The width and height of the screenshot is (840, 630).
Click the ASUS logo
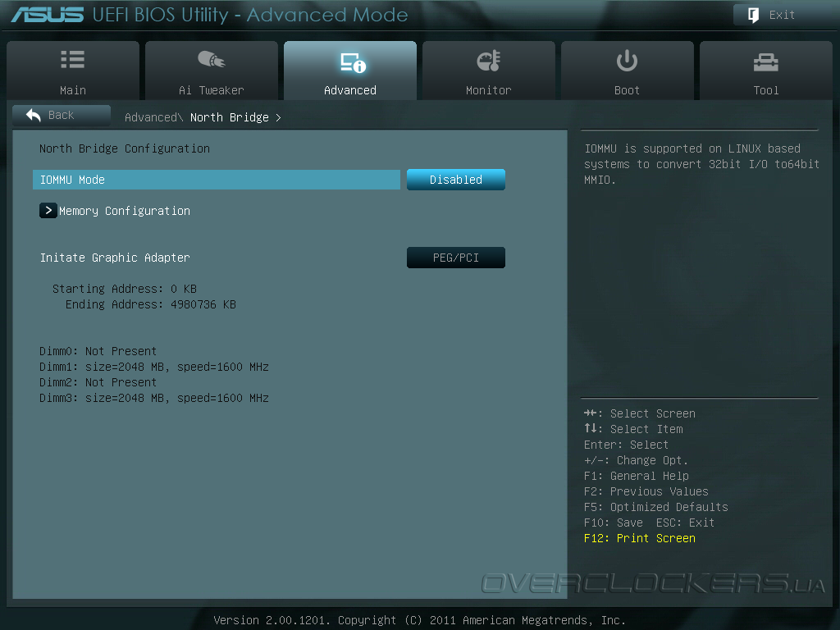(47, 15)
